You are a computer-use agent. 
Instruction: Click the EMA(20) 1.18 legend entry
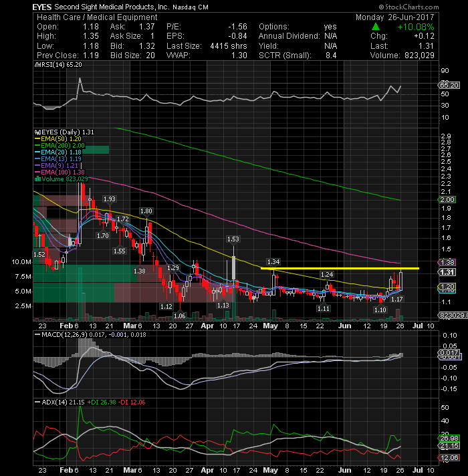(58, 152)
